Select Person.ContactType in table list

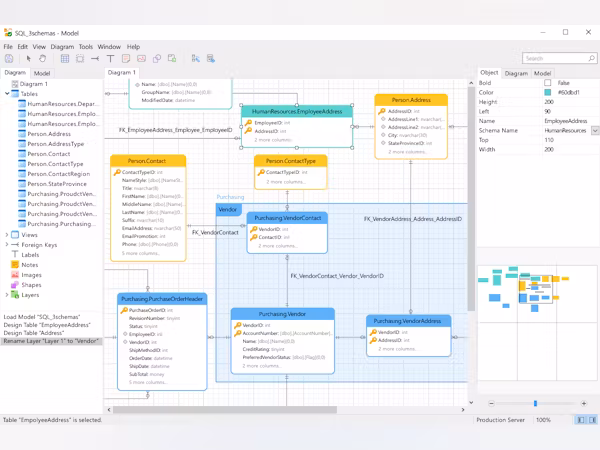click(55, 164)
